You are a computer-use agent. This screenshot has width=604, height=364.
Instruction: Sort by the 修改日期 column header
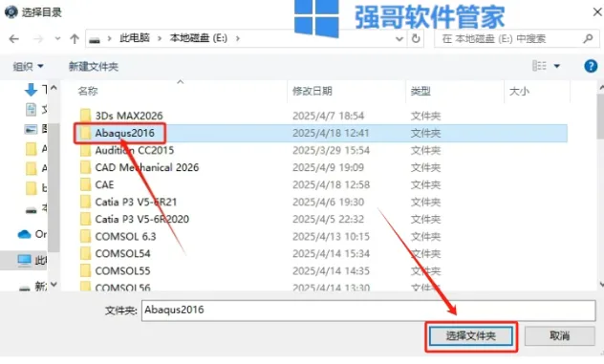(x=312, y=92)
